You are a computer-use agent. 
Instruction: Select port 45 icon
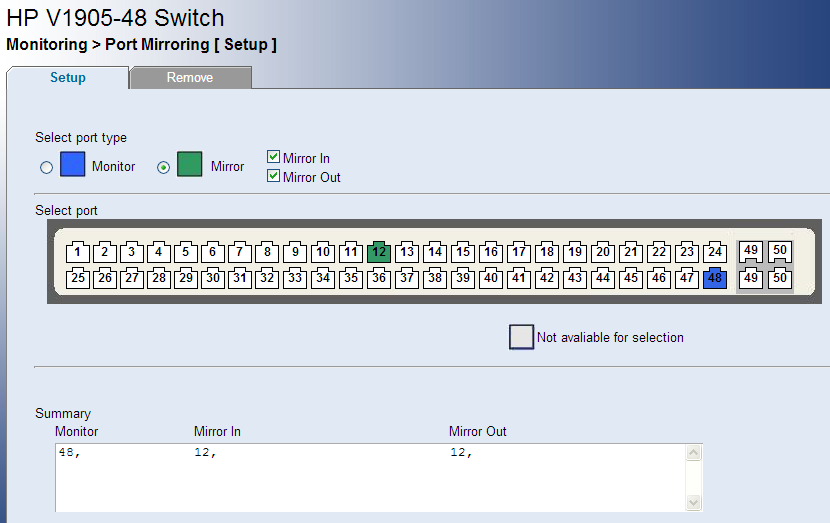631,278
